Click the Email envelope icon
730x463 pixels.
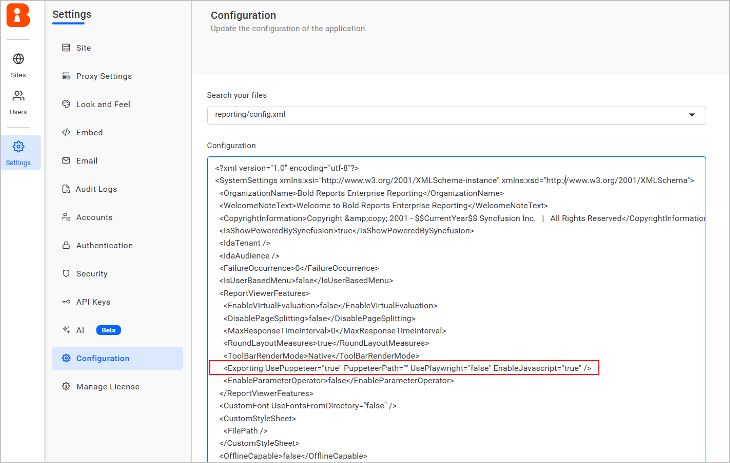tap(66, 161)
